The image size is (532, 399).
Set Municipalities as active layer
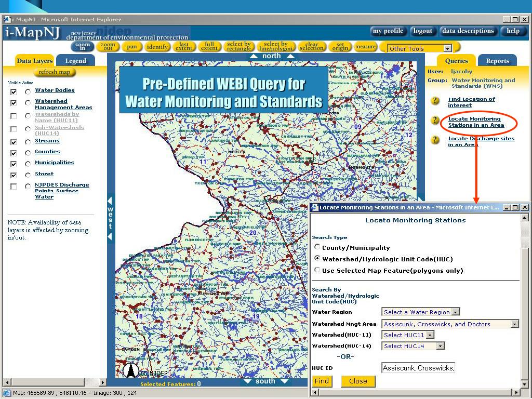(x=28, y=164)
